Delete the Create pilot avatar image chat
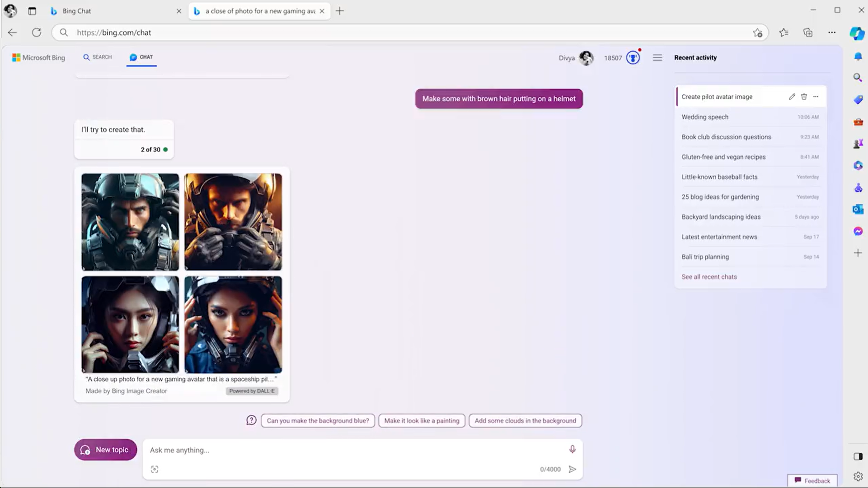Screen dimensions: 868x488 (x=804, y=97)
